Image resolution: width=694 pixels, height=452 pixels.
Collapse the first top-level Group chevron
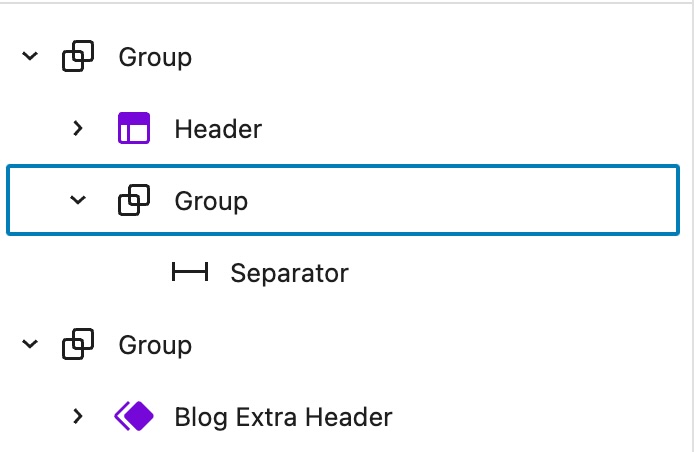[x=30, y=58]
